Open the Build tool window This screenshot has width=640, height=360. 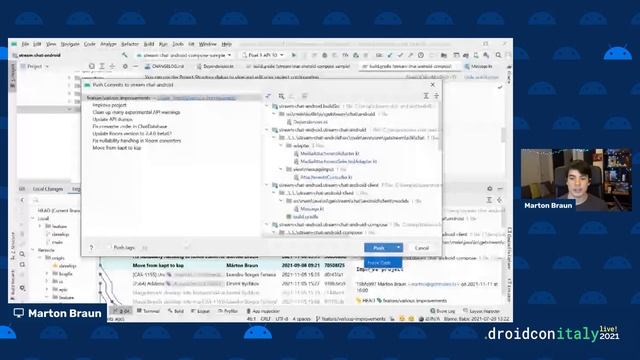[x=176, y=311]
